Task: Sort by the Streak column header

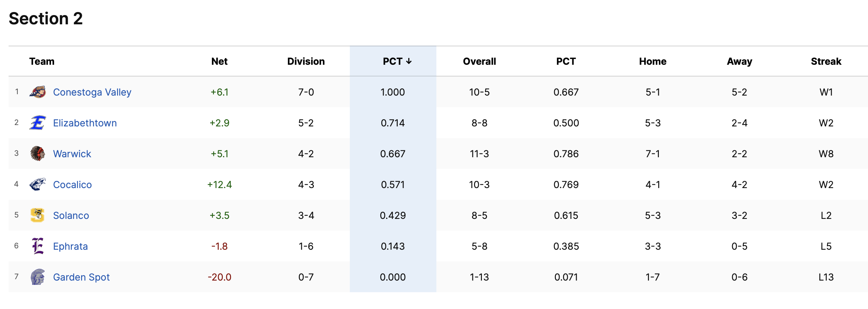Action: tap(826, 61)
